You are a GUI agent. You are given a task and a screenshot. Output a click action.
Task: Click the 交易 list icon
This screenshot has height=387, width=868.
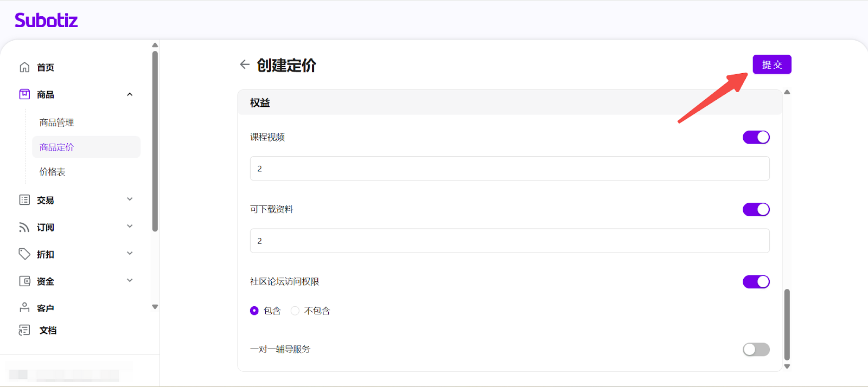(x=24, y=200)
